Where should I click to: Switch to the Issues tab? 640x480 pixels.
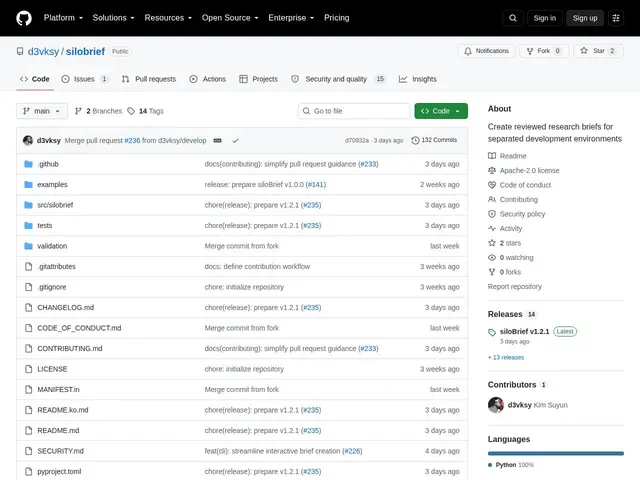[x=84, y=79]
